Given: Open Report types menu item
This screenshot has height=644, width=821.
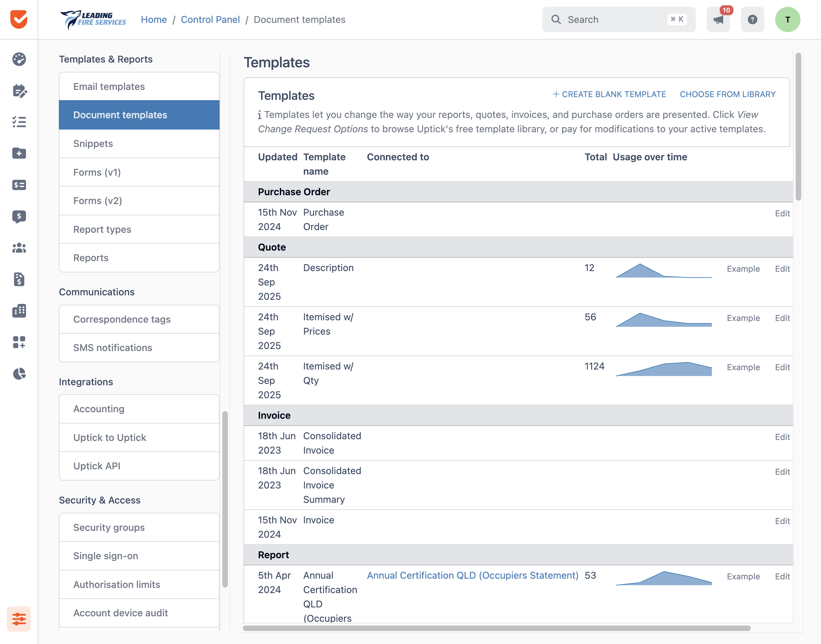Looking at the screenshot, I should [139, 229].
